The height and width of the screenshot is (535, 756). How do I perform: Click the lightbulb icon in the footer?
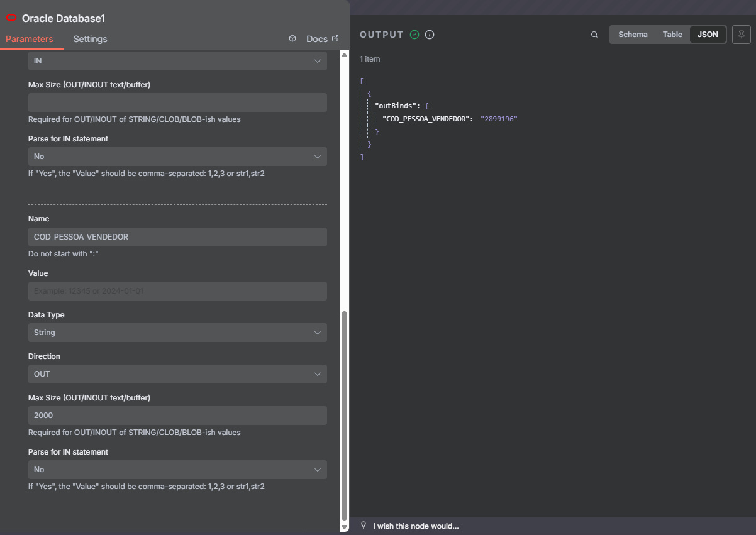(364, 526)
